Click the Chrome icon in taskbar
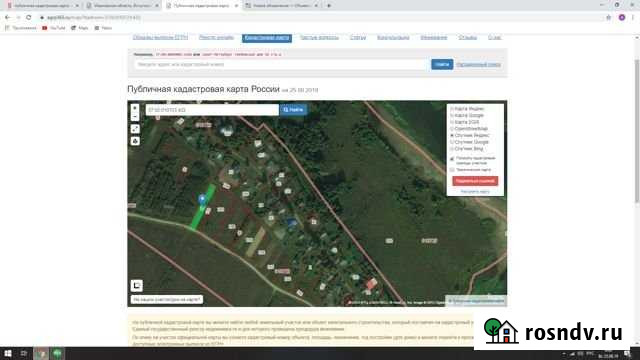This screenshot has height=360, width=640. [40, 353]
